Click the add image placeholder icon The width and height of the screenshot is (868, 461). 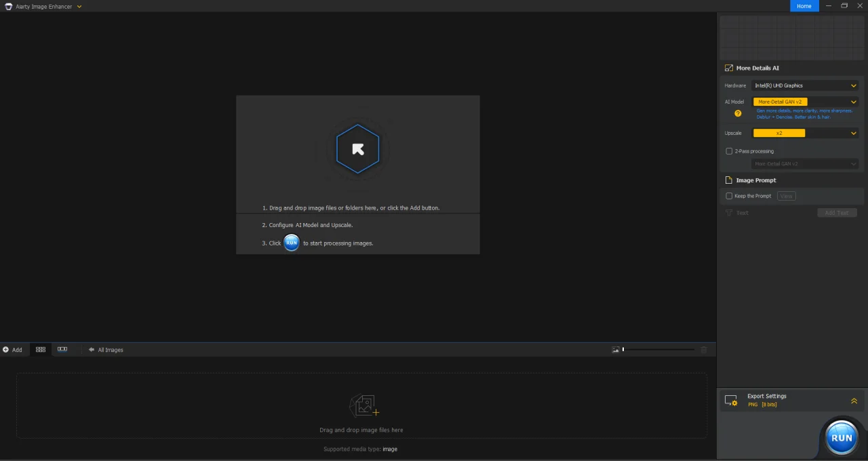click(364, 405)
